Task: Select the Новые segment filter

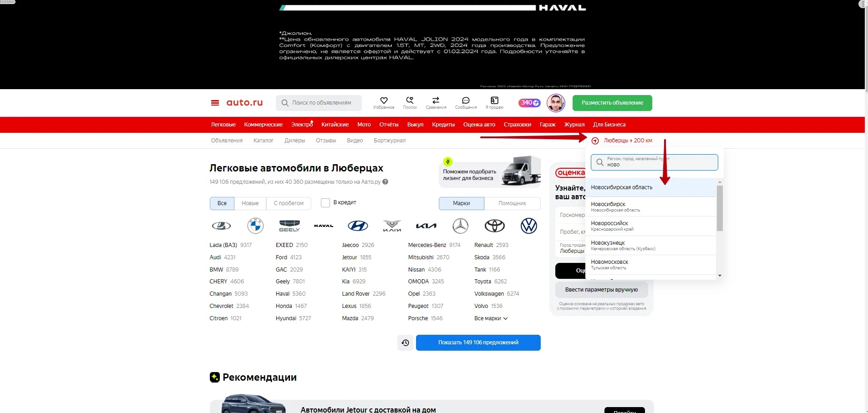Action: [x=250, y=203]
